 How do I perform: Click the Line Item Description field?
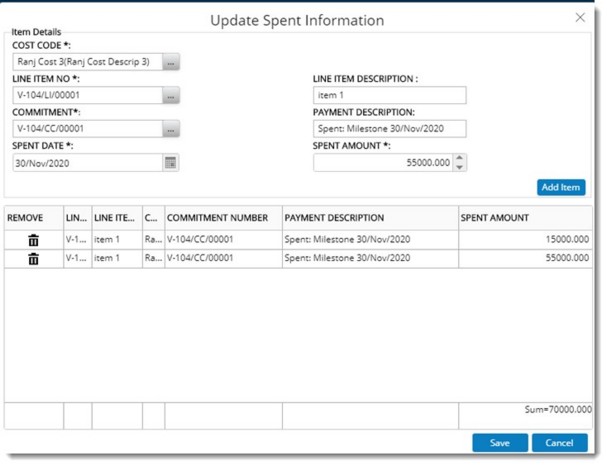(x=390, y=96)
